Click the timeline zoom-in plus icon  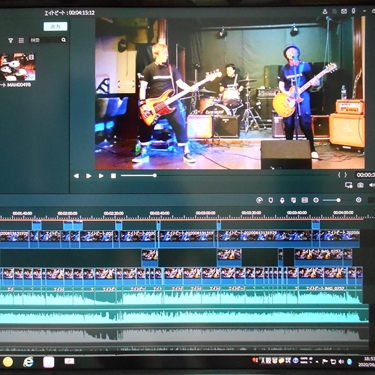358,200
